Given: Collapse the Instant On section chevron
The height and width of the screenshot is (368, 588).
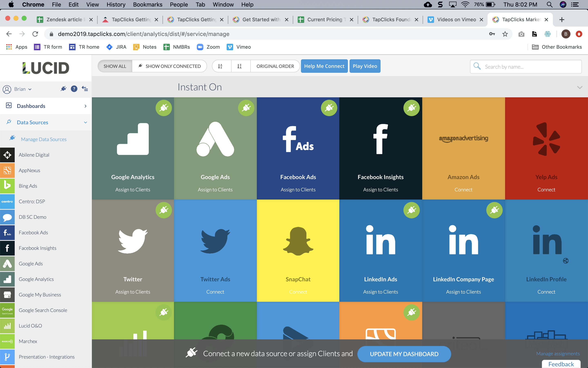Looking at the screenshot, I should [580, 87].
